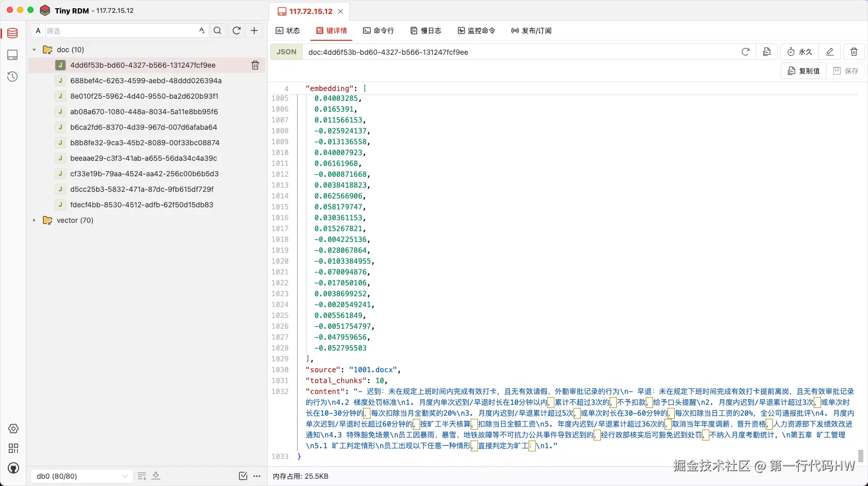Open the more options ellipsis menu
The image size is (868, 486).
257,476
